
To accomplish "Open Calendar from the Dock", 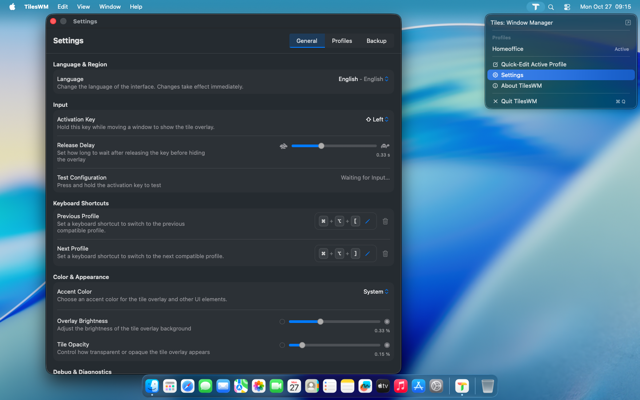I will pyautogui.click(x=294, y=386).
